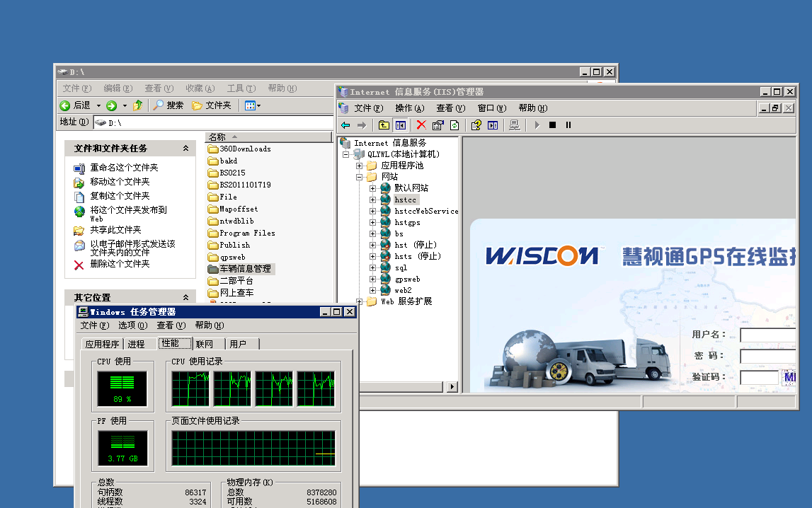The image size is (812, 508).
Task: Switch to 应用程序 tab in Task Manager
Action: 103,344
